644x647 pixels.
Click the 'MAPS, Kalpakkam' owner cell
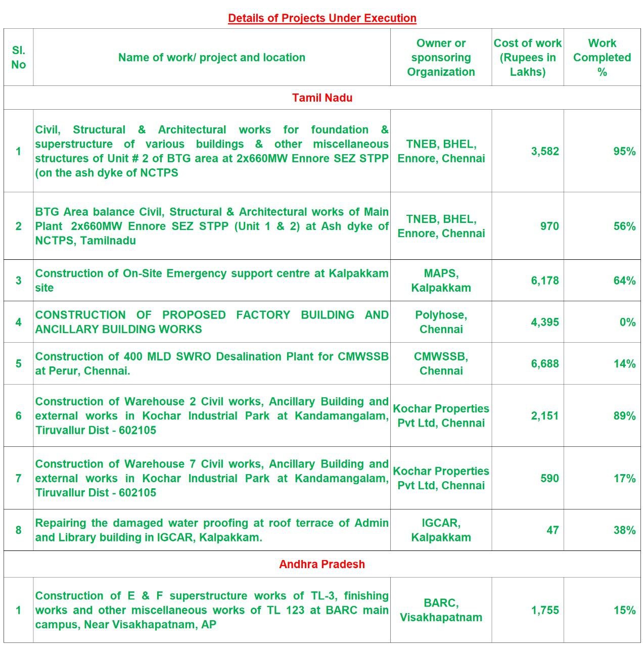(441, 281)
